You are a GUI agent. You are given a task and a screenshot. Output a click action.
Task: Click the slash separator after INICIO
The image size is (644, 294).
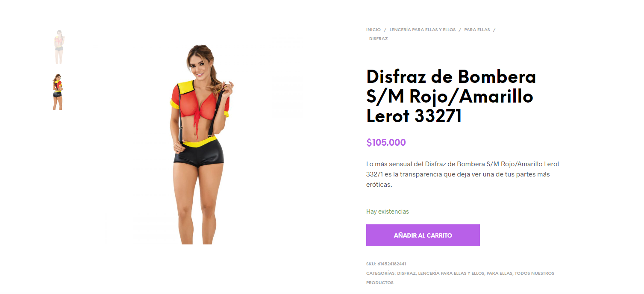click(385, 30)
